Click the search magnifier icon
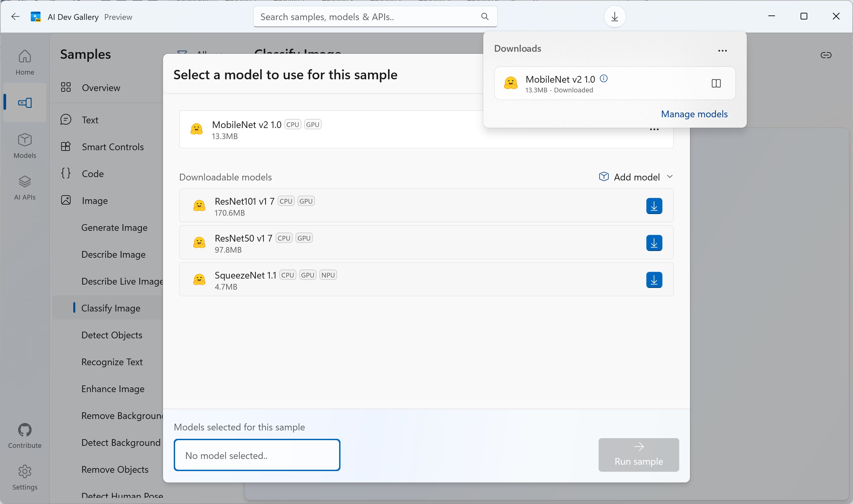The image size is (853, 504). (485, 17)
